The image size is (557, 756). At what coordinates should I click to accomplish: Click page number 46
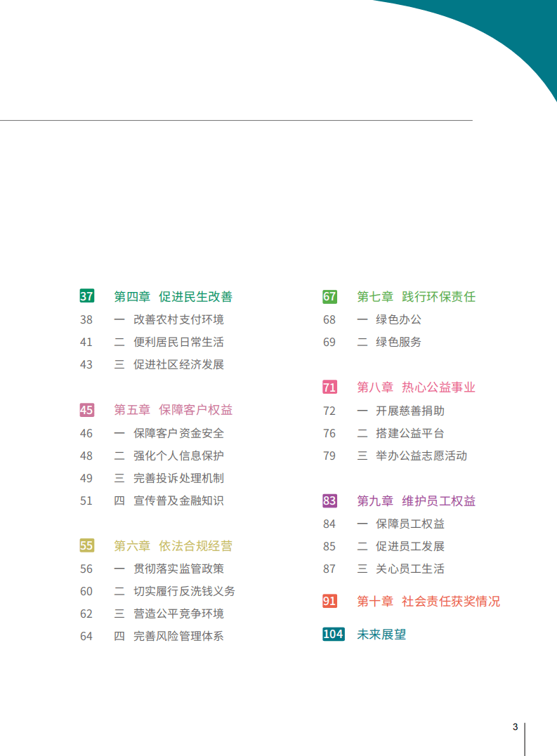click(86, 433)
